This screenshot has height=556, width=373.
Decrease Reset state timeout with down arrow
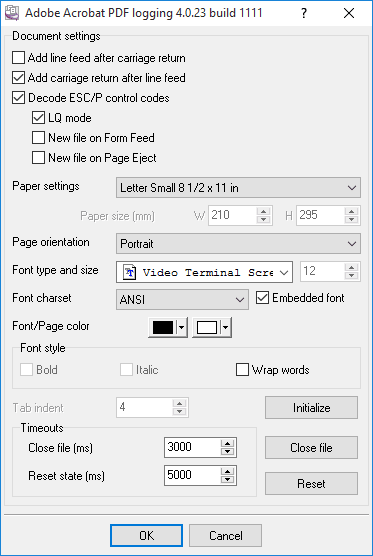(x=227, y=479)
